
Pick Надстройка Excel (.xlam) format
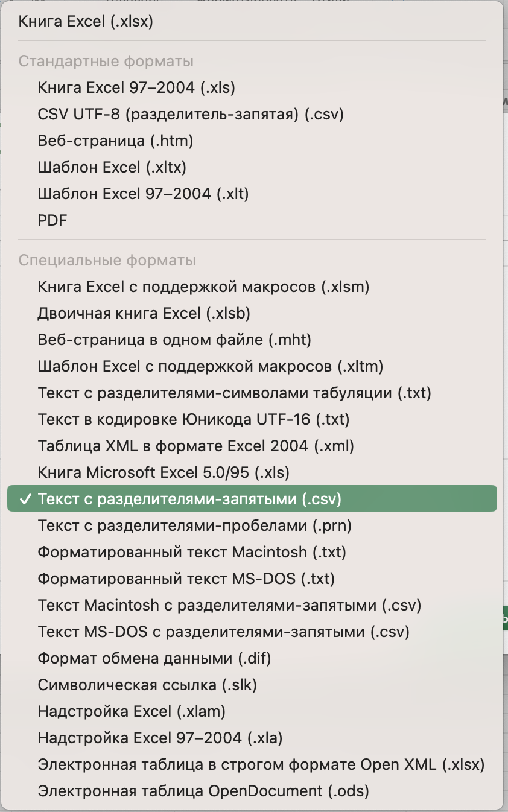[132, 712]
